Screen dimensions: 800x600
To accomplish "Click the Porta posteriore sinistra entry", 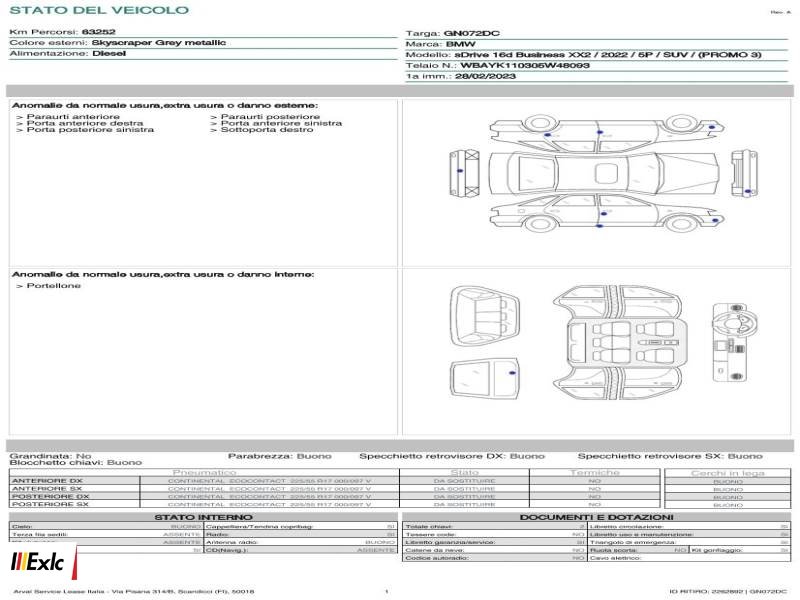I will (x=85, y=130).
